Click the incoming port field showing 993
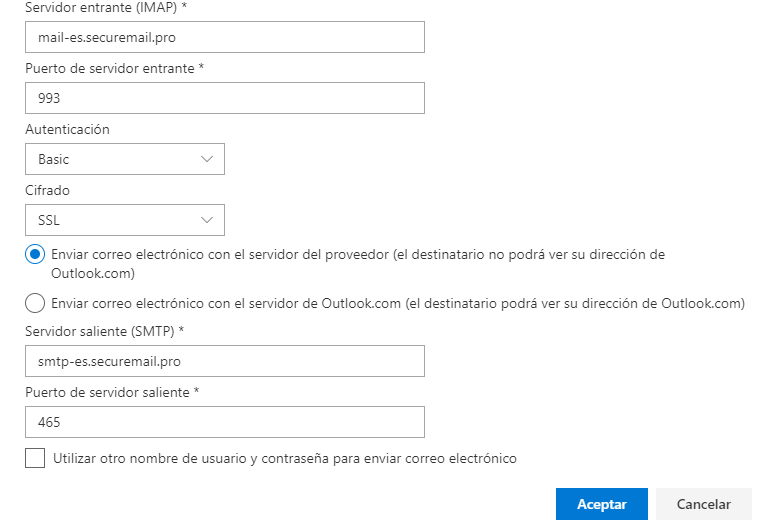775x532 pixels. point(225,98)
